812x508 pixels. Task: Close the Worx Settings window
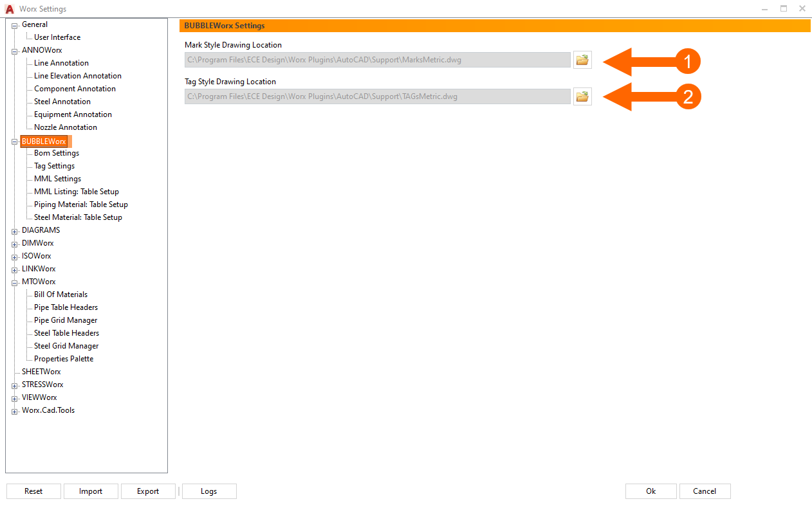coord(802,8)
